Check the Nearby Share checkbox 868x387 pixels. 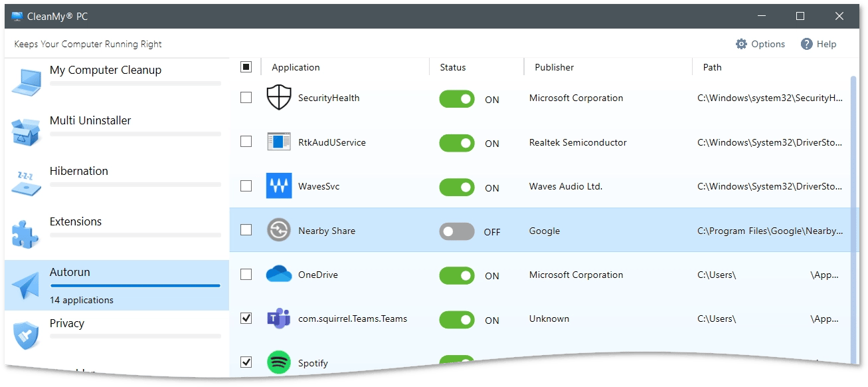[x=246, y=230]
